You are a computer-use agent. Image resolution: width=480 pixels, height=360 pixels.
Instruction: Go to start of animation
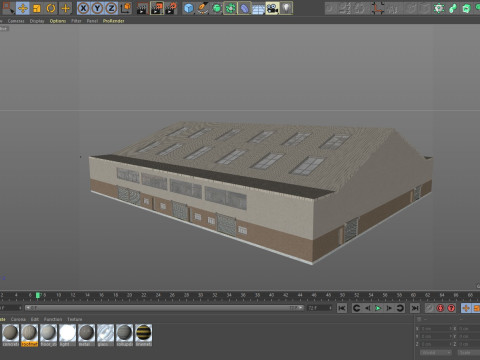click(x=342, y=308)
